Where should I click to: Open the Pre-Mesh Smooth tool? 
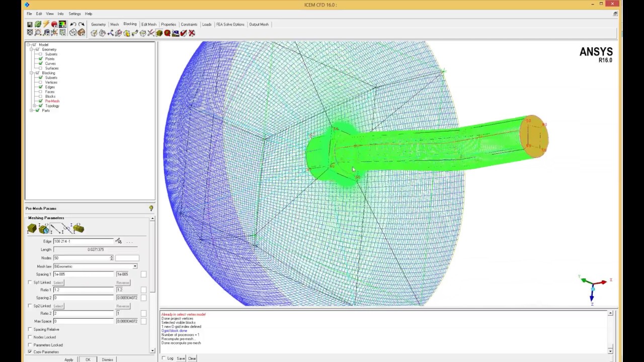tap(175, 33)
